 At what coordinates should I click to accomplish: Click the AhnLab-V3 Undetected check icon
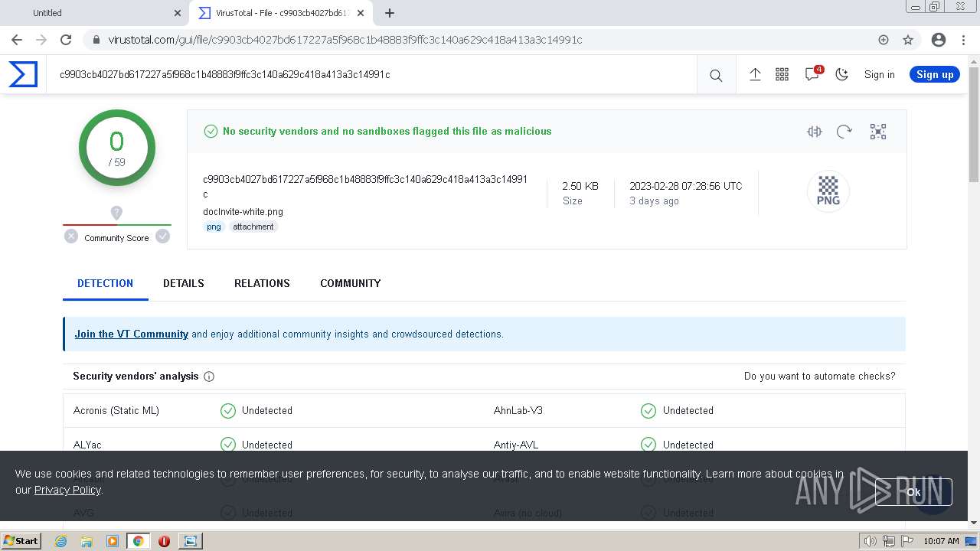coord(648,411)
